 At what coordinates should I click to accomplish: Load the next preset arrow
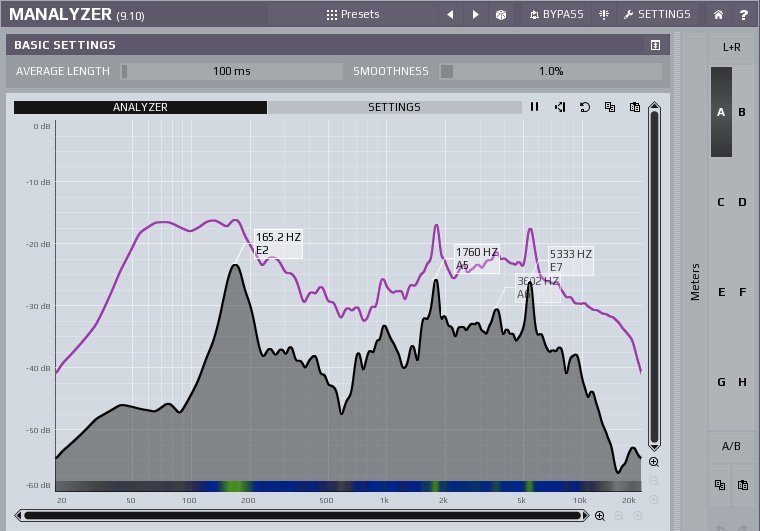(x=475, y=15)
